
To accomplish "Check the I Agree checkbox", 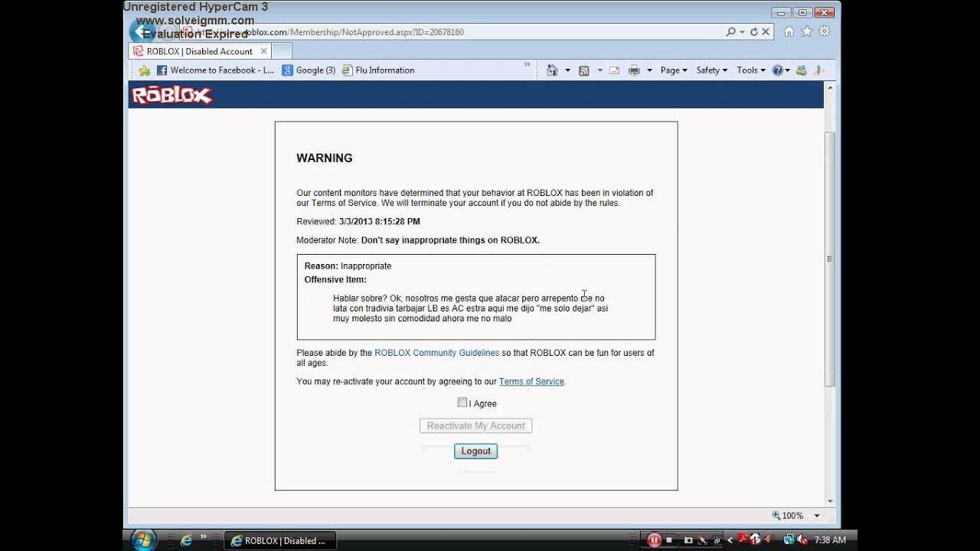I will (x=462, y=403).
